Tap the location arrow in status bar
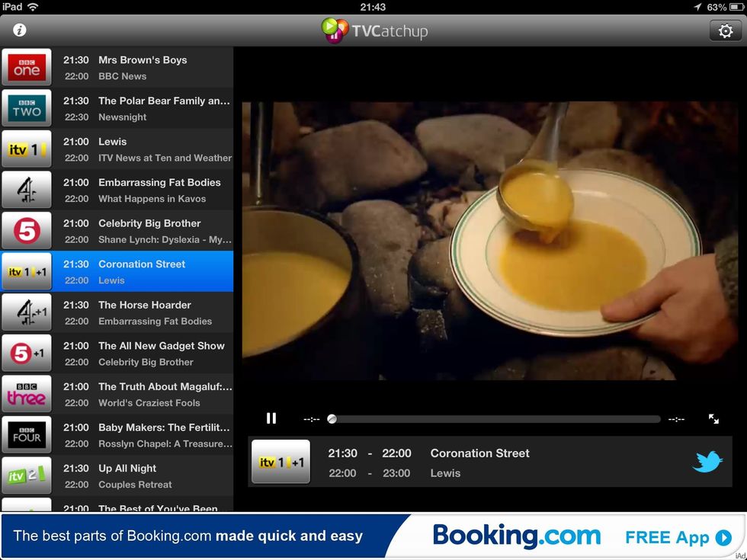 [x=697, y=7]
